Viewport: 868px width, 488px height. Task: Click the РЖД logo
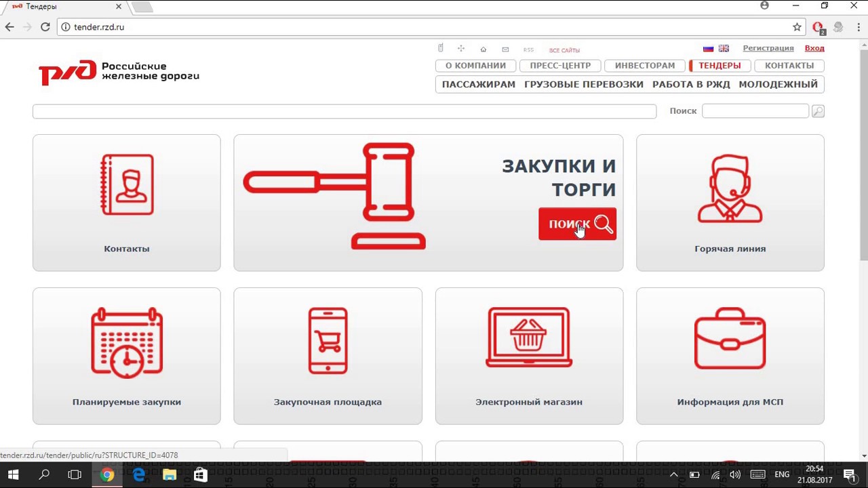pos(119,72)
